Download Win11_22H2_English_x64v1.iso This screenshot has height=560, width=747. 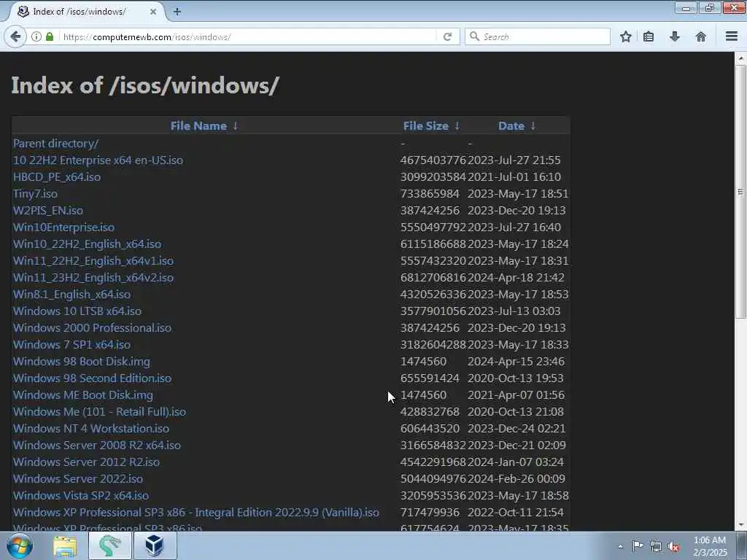93,260
